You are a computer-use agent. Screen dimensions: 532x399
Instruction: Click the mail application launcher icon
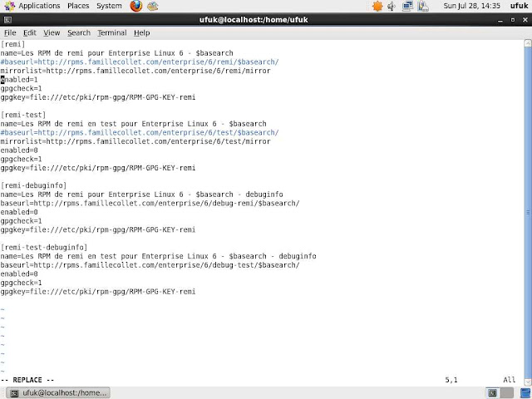coord(153,6)
